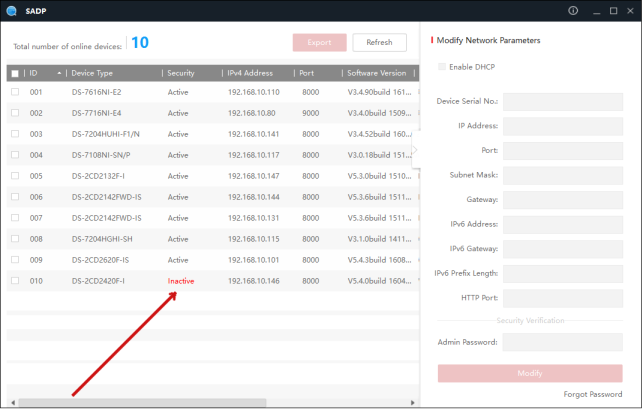Click the IPv6 Gateway input field

click(563, 249)
